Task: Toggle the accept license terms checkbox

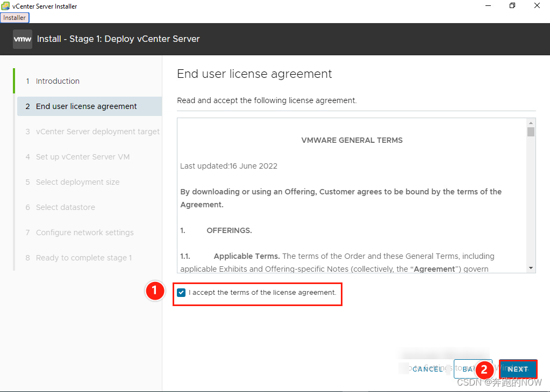Action: click(x=181, y=293)
